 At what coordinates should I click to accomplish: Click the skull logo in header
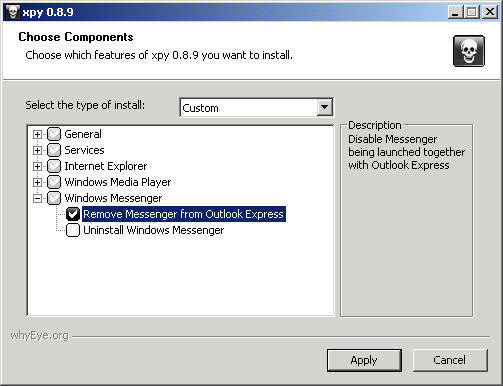(x=469, y=51)
